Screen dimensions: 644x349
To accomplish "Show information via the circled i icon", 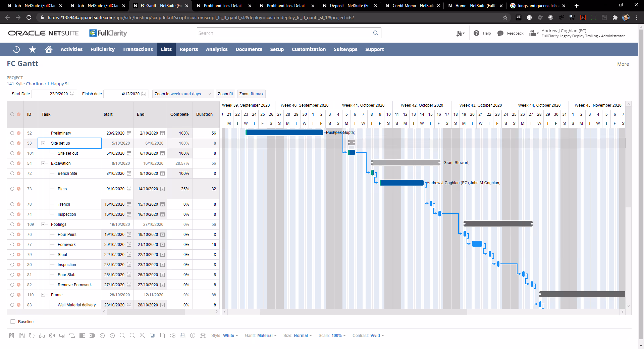I will pos(193,336).
